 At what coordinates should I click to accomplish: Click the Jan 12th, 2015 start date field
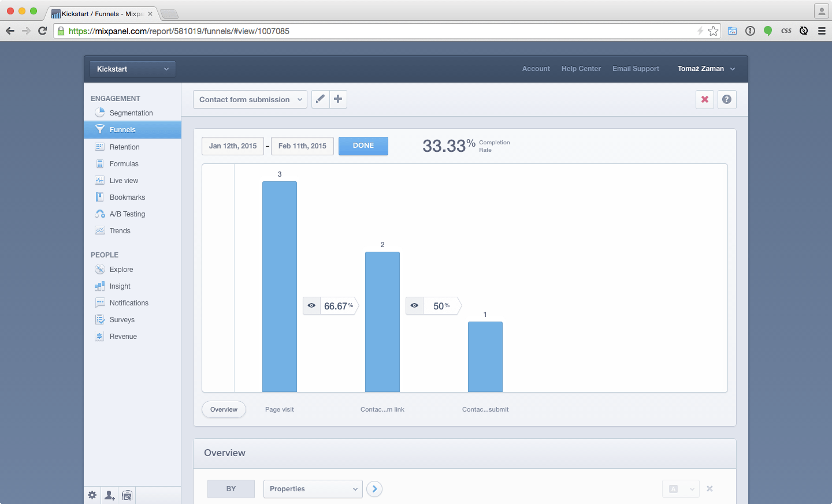(233, 146)
